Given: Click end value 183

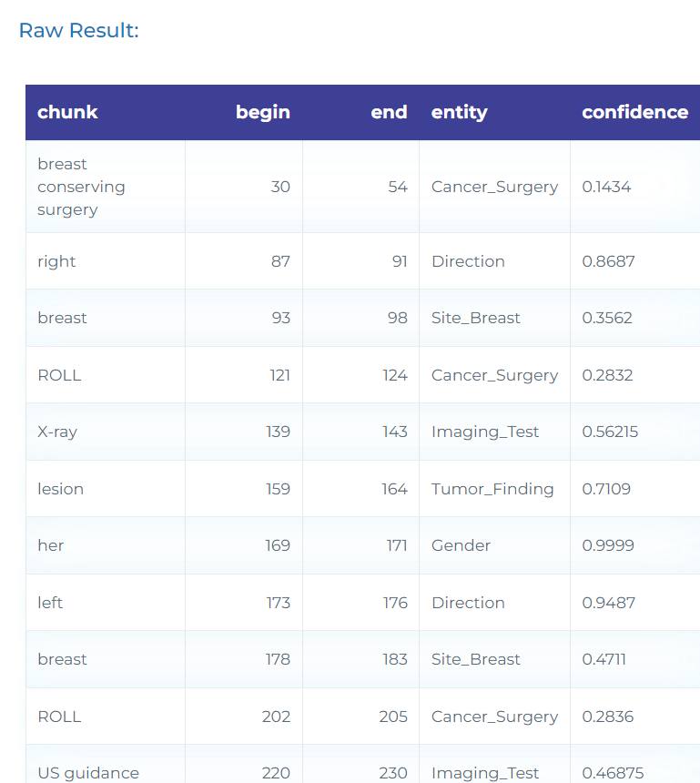Looking at the screenshot, I should 395,659.
